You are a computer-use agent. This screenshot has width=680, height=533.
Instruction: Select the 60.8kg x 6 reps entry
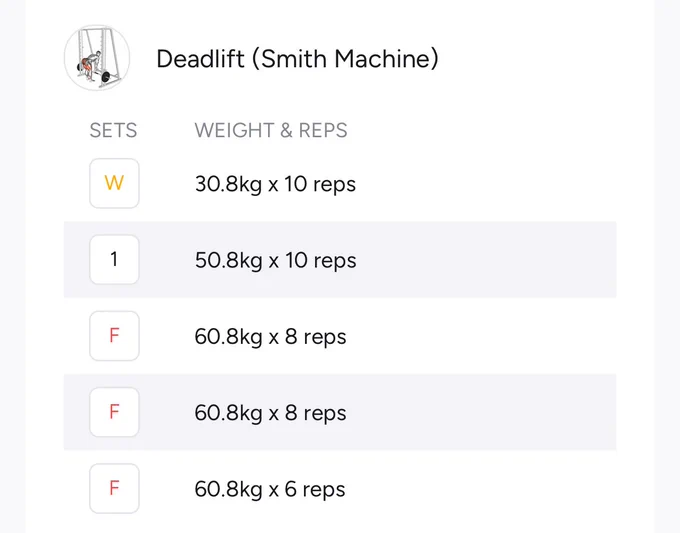[x=270, y=490]
